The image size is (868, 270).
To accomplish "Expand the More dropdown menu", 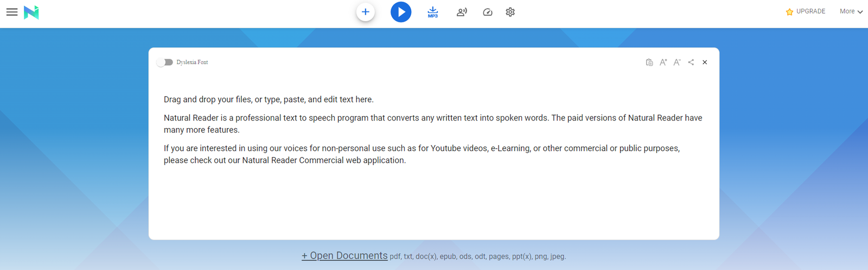I will click(851, 11).
